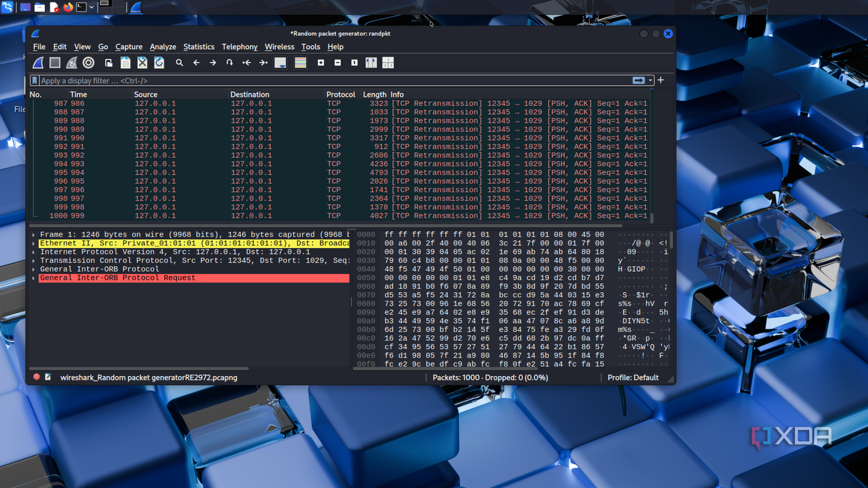This screenshot has width=868, height=488.
Task: Edit capture file properties icon in status bar
Action: coord(48,377)
